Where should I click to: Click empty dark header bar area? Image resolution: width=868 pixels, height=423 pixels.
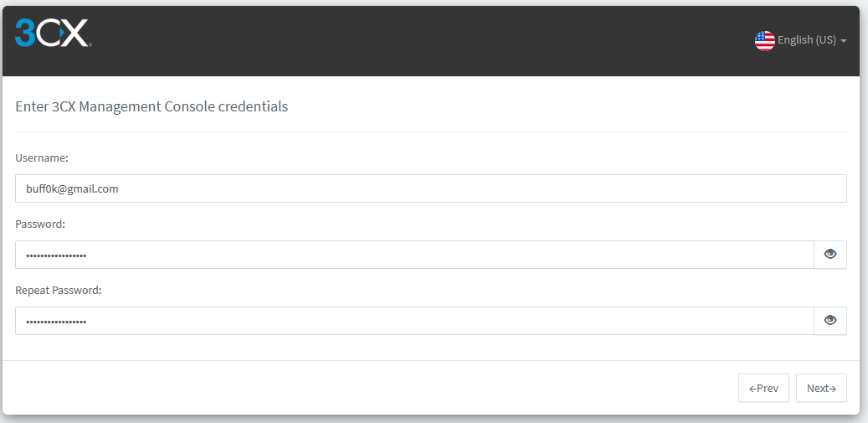[x=421, y=40]
